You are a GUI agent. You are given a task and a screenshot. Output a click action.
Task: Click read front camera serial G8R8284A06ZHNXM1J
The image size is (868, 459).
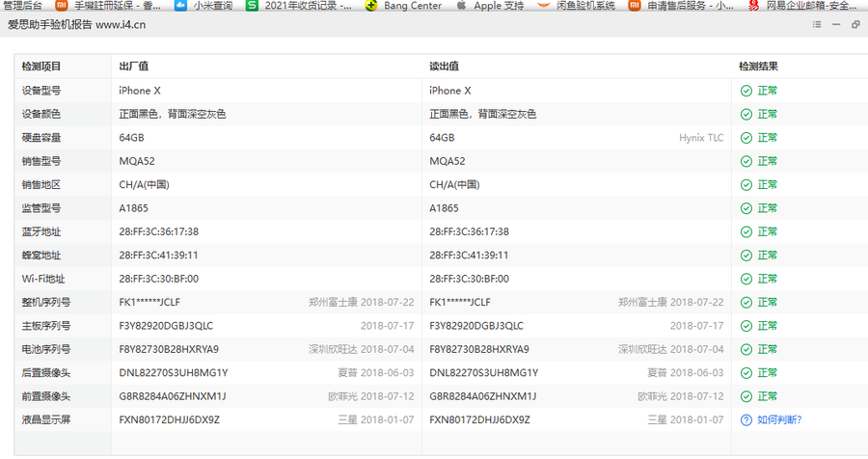(x=483, y=396)
